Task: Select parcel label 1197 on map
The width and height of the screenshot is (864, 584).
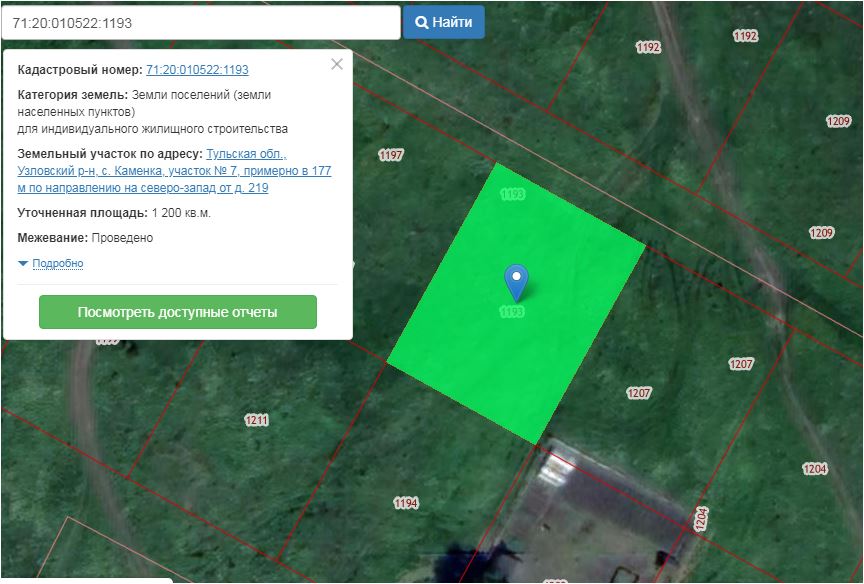Action: (x=391, y=155)
